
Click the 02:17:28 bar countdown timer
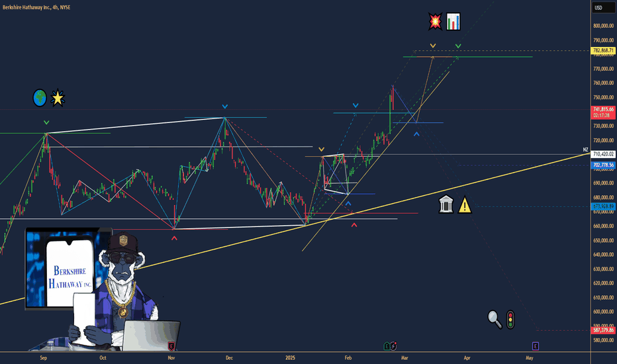pyautogui.click(x=602, y=116)
